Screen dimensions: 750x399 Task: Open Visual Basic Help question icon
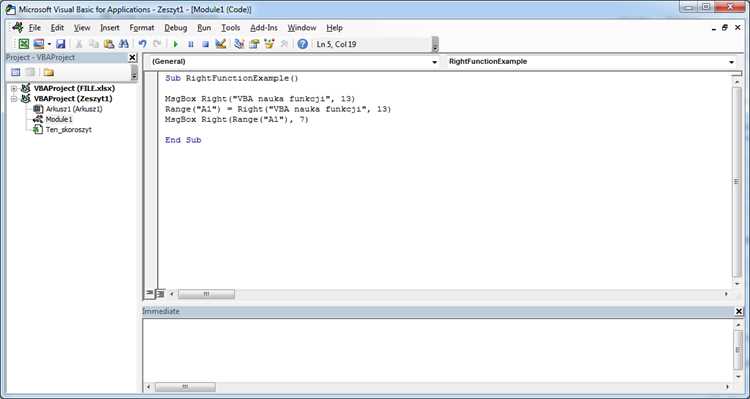tap(302, 44)
